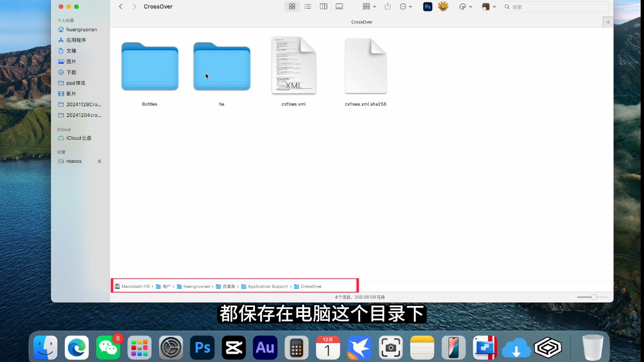
Task: Click huangruonan in the path bar
Action: click(194, 287)
